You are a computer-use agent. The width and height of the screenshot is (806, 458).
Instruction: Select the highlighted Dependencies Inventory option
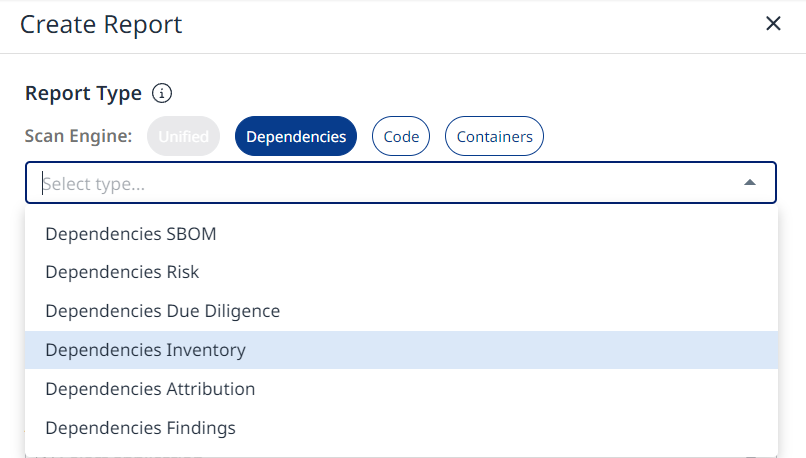coord(146,350)
